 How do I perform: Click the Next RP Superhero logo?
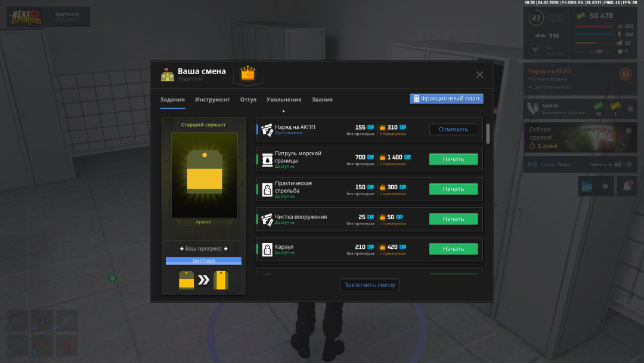[26, 17]
